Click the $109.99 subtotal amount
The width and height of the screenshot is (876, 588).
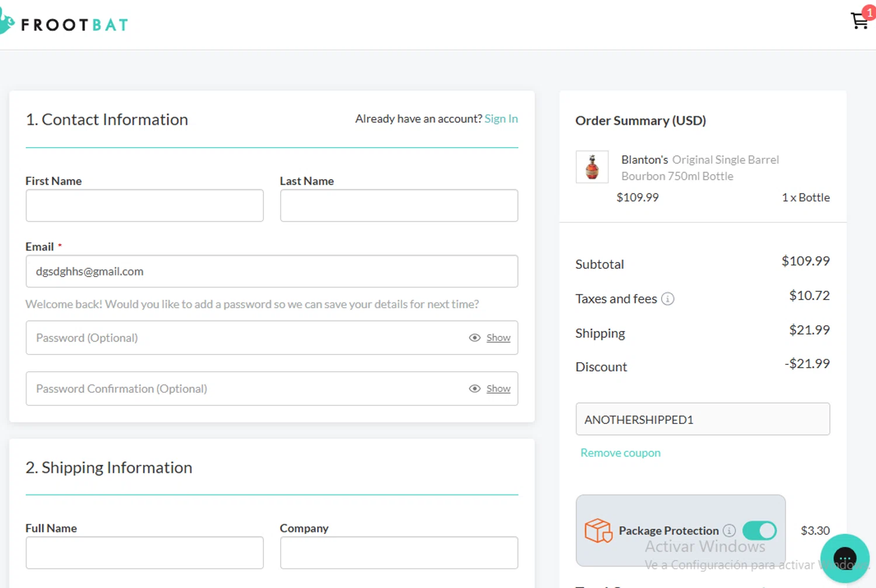(x=805, y=261)
